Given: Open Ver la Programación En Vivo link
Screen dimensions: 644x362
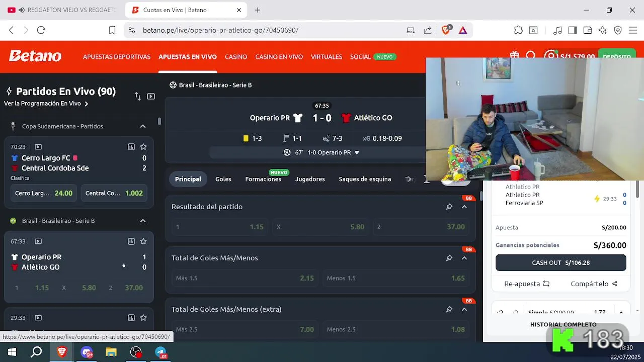Looking at the screenshot, I should click(x=46, y=104).
